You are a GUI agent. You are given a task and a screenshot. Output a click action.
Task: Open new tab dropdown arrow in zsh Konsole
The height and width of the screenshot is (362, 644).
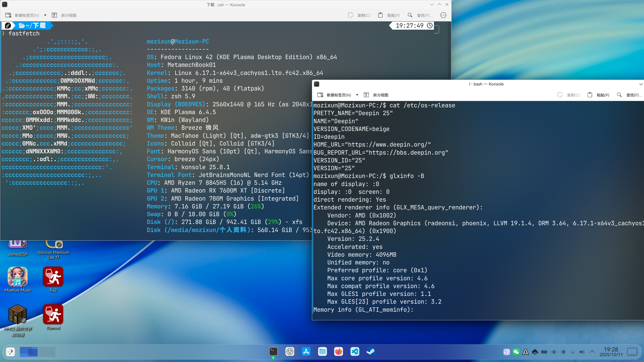(45, 15)
